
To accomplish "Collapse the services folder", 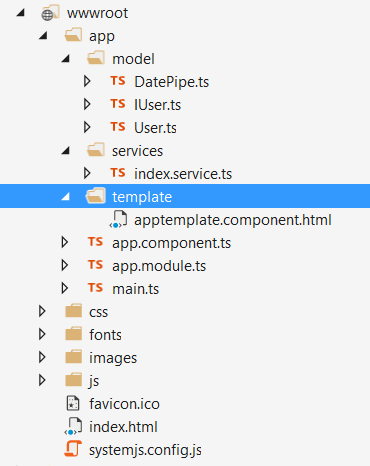I will point(66,151).
